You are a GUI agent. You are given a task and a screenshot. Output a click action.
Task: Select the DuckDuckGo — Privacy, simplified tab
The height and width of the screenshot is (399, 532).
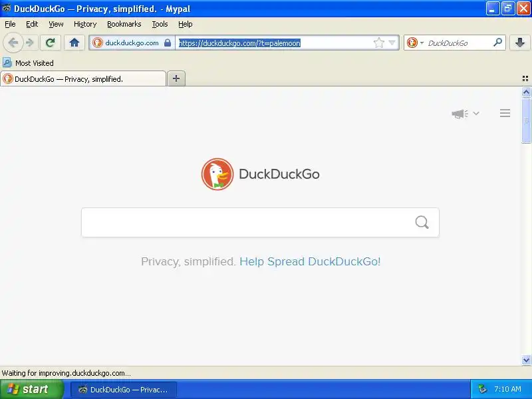click(83, 78)
